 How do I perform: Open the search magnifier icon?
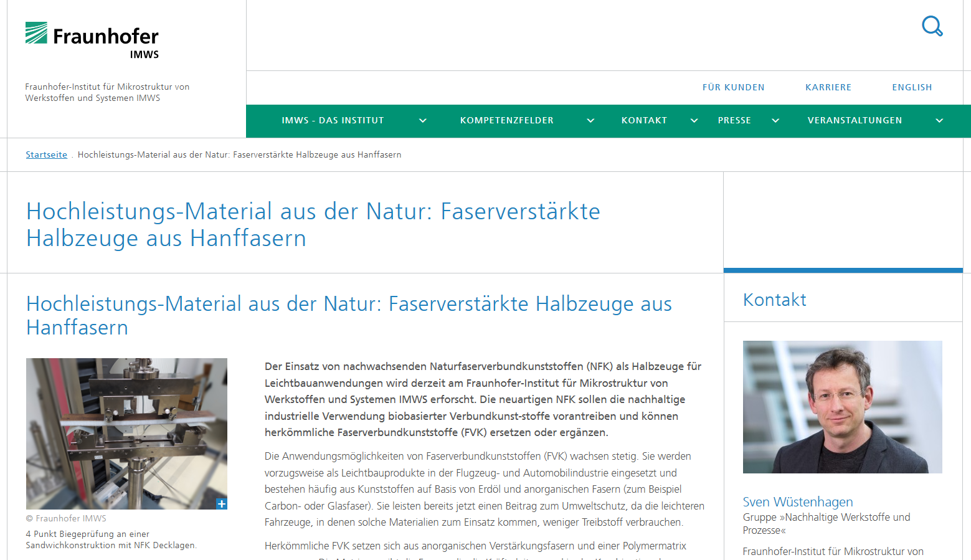point(932,26)
